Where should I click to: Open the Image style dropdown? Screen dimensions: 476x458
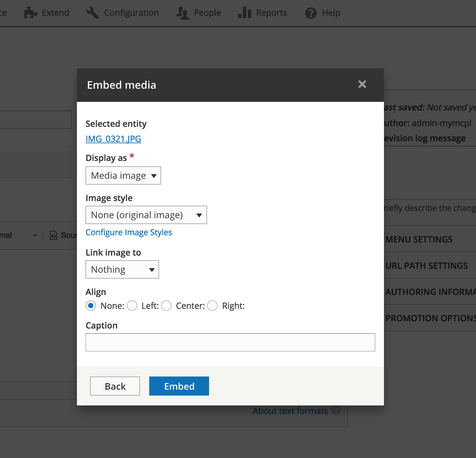(146, 215)
